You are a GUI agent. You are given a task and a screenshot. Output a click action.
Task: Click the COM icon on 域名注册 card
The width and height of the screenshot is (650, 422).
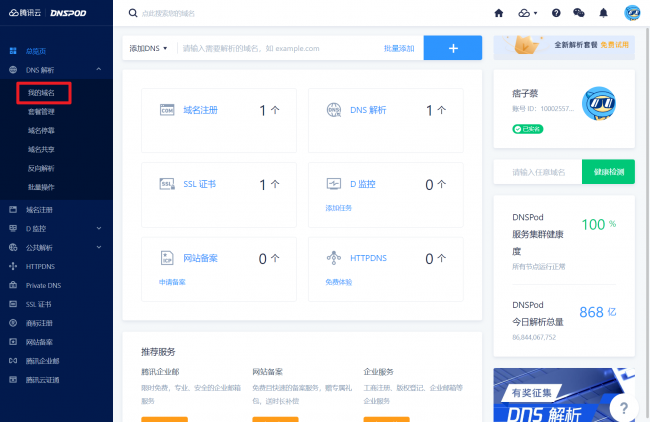click(167, 110)
